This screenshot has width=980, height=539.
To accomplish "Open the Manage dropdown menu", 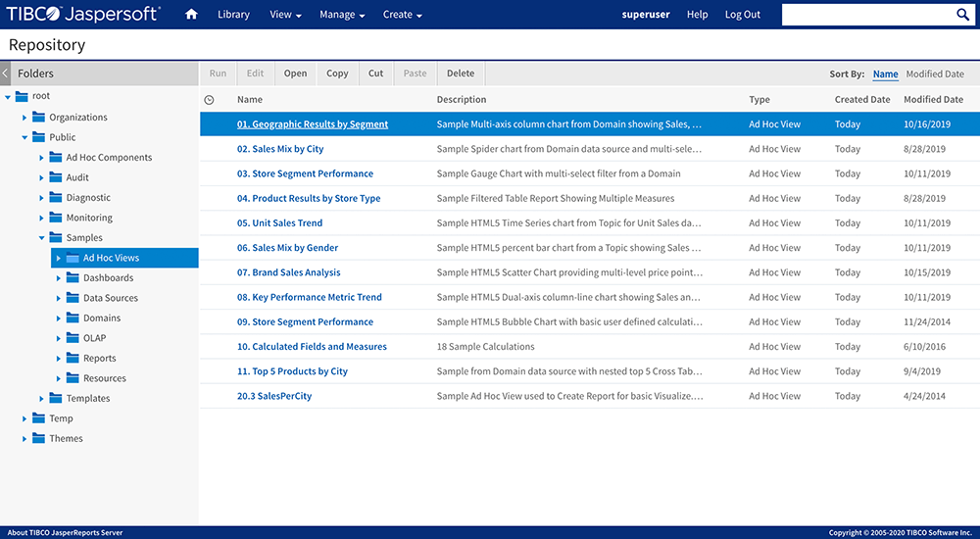I will click(342, 14).
